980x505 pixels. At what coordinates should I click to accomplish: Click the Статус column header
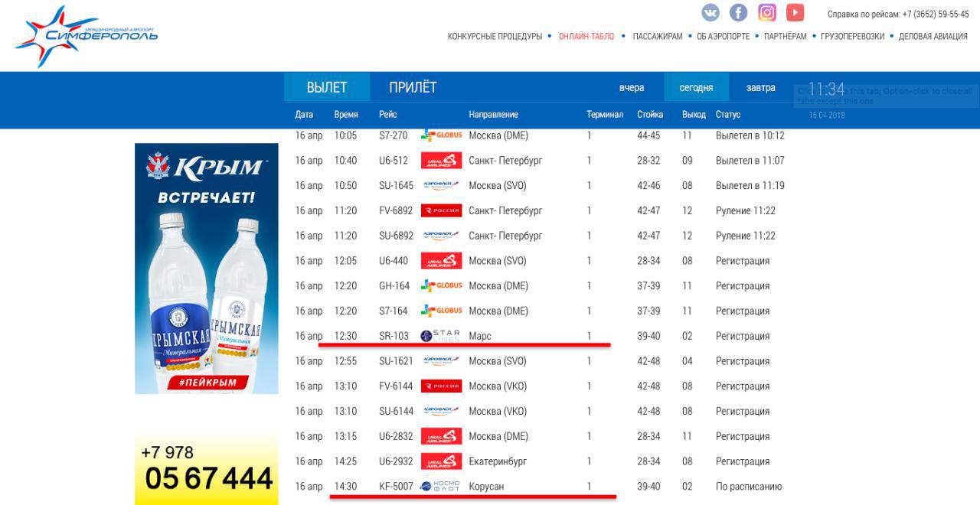pyautogui.click(x=728, y=115)
